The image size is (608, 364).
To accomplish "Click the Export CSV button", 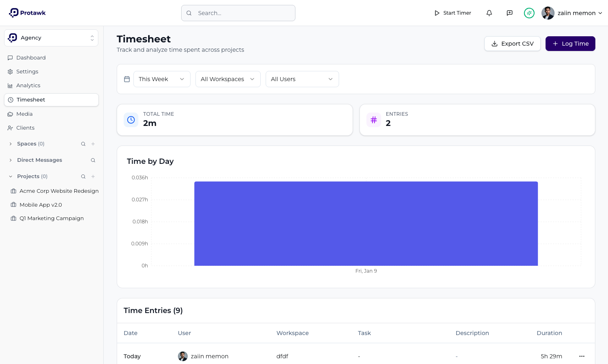I will point(513,44).
